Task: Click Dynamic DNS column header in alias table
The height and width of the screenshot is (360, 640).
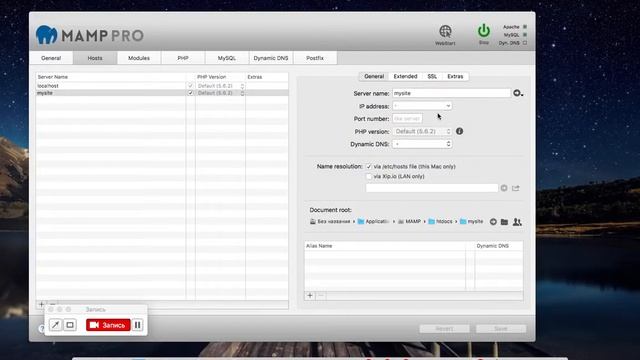Action: 499,246
